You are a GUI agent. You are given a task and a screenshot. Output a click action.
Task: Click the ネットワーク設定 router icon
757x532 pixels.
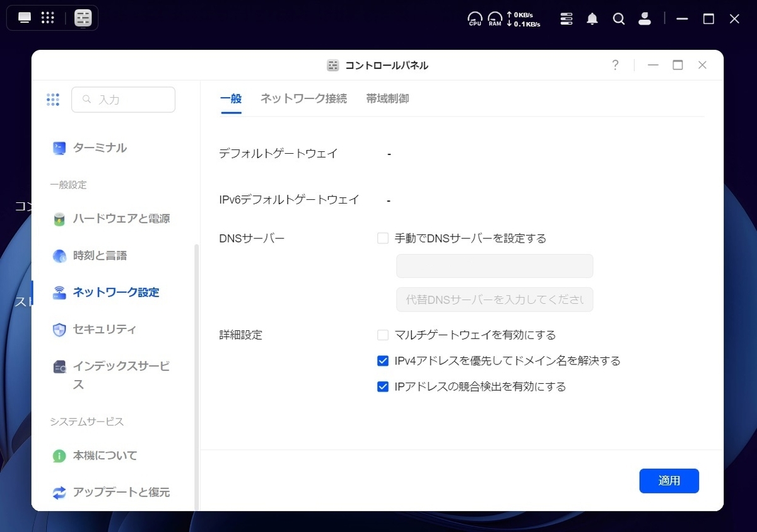59,292
